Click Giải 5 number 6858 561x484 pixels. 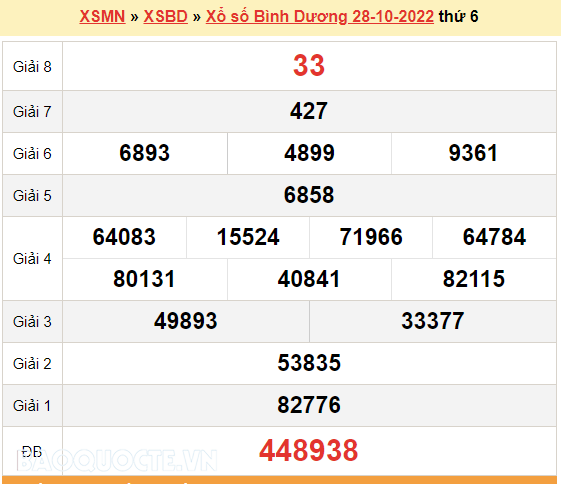click(309, 195)
